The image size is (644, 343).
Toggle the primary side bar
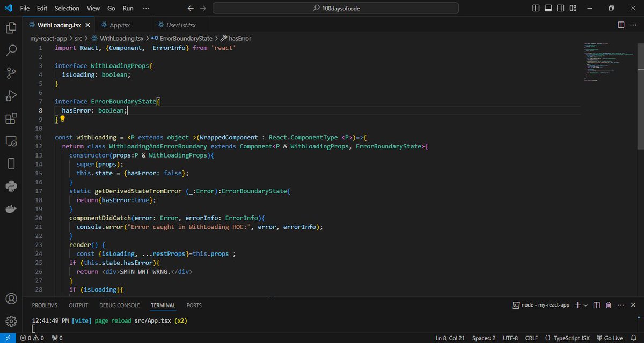tap(536, 8)
